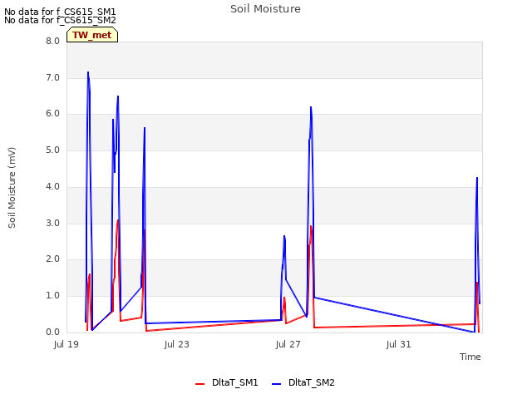Click the 1.0 y-axis tick label
Viewport: 532px width, 399px height.
click(x=52, y=296)
